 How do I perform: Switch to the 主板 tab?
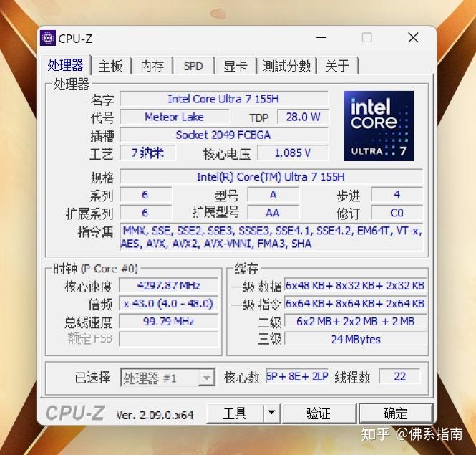pyautogui.click(x=110, y=66)
